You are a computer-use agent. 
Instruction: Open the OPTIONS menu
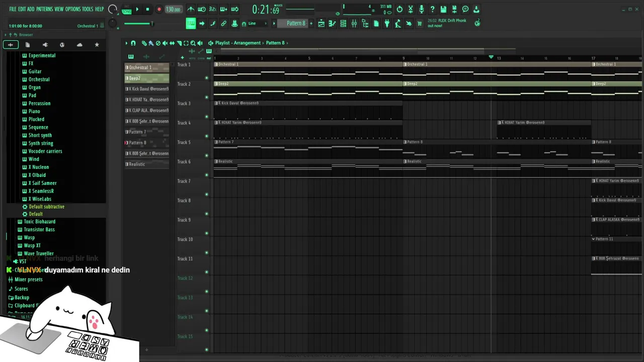pyautogui.click(x=73, y=9)
